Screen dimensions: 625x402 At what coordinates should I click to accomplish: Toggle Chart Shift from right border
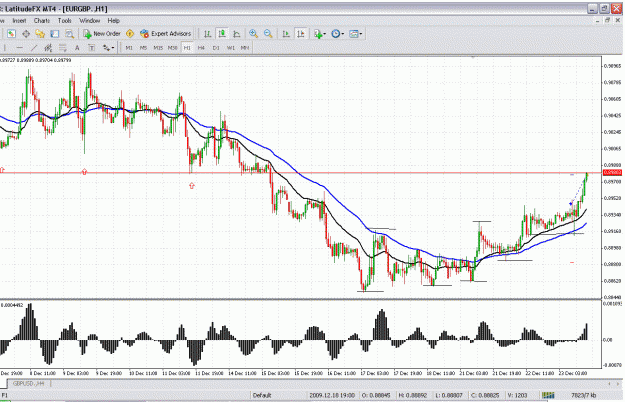pos(301,34)
